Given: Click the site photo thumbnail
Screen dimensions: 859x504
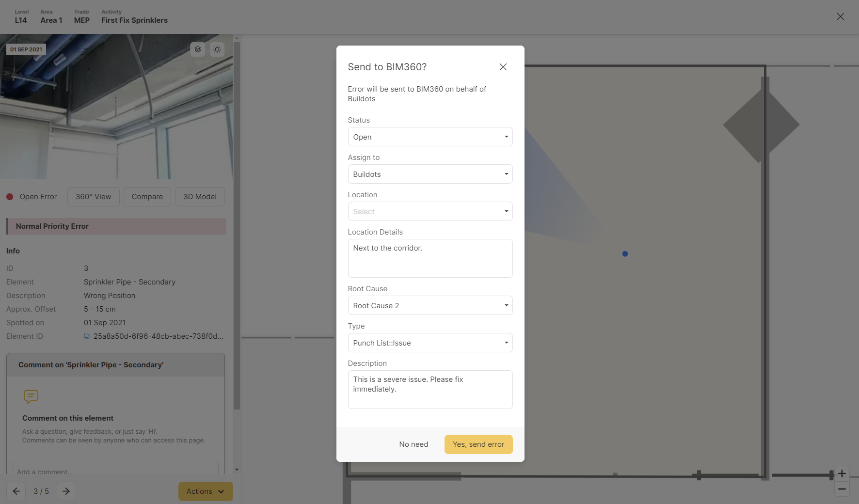Looking at the screenshot, I should [x=116, y=107].
